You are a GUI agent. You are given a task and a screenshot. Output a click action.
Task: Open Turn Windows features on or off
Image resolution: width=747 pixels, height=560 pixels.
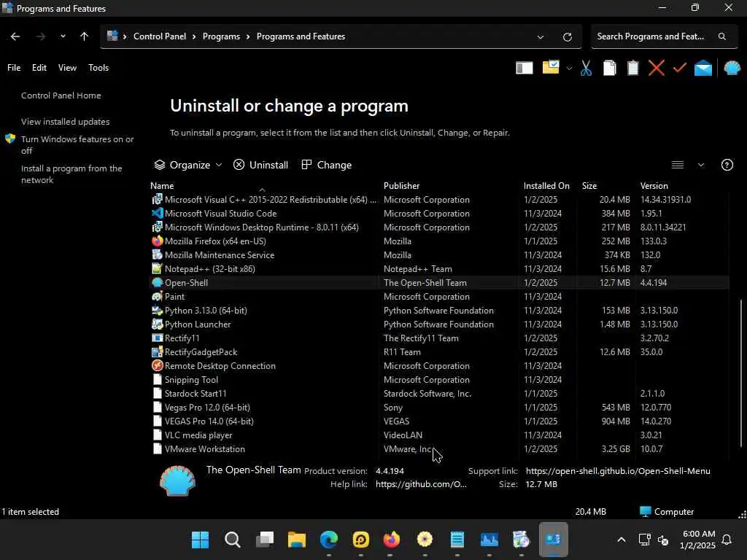pos(77,145)
